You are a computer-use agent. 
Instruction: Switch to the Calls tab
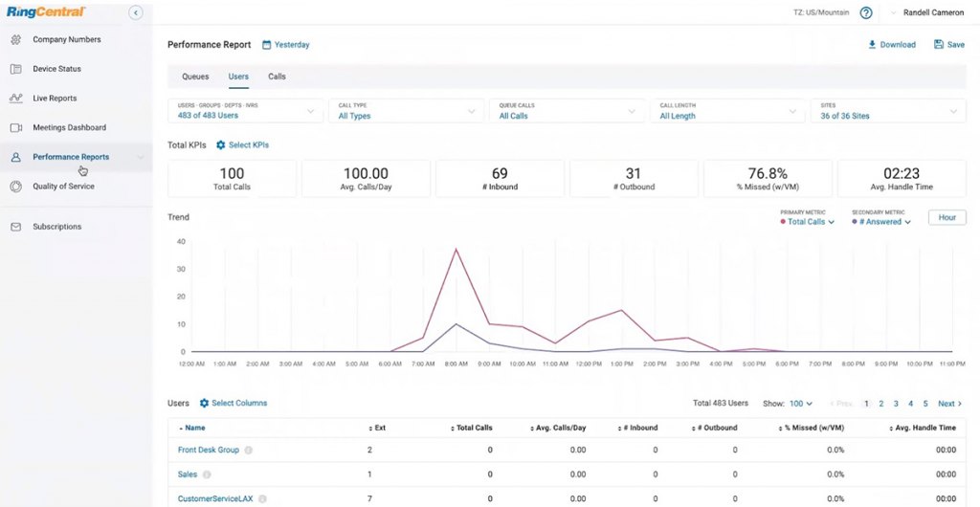coord(277,77)
